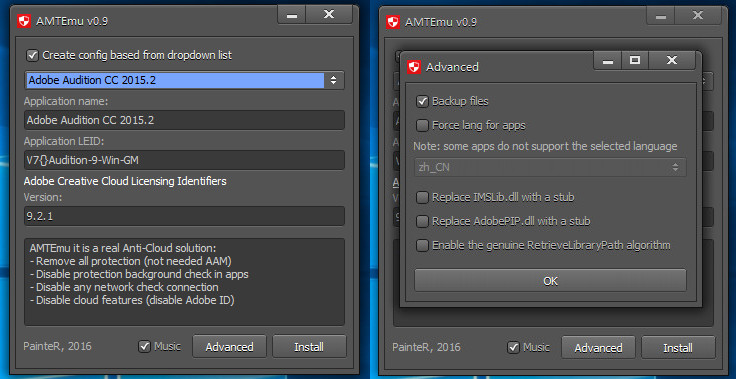Toggle 'Create config based from dropdown list' checkbox
The width and height of the screenshot is (736, 379).
pyautogui.click(x=32, y=55)
